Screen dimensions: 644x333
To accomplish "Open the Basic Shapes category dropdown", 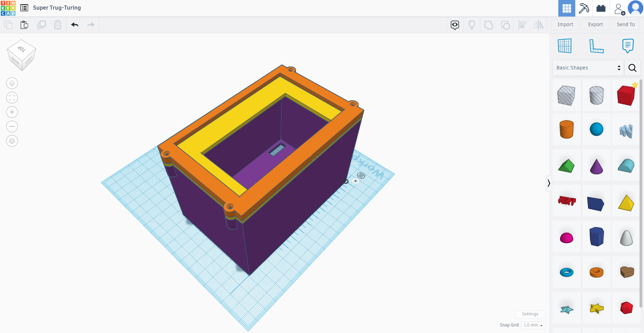I will pos(588,68).
